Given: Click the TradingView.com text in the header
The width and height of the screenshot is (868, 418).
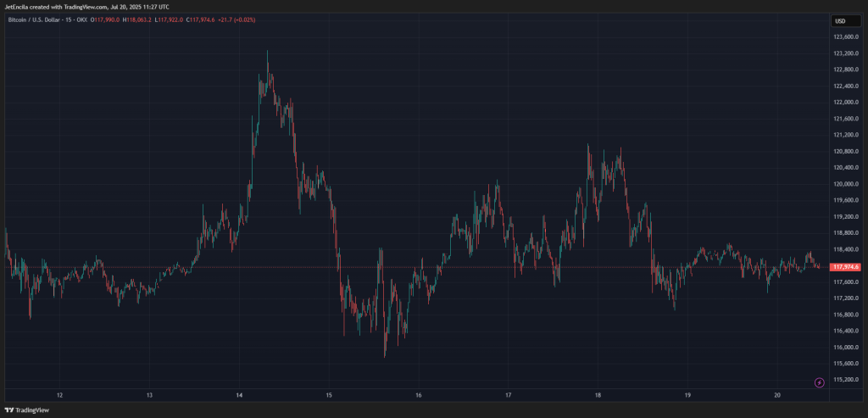Looking at the screenshot, I should [x=84, y=8].
